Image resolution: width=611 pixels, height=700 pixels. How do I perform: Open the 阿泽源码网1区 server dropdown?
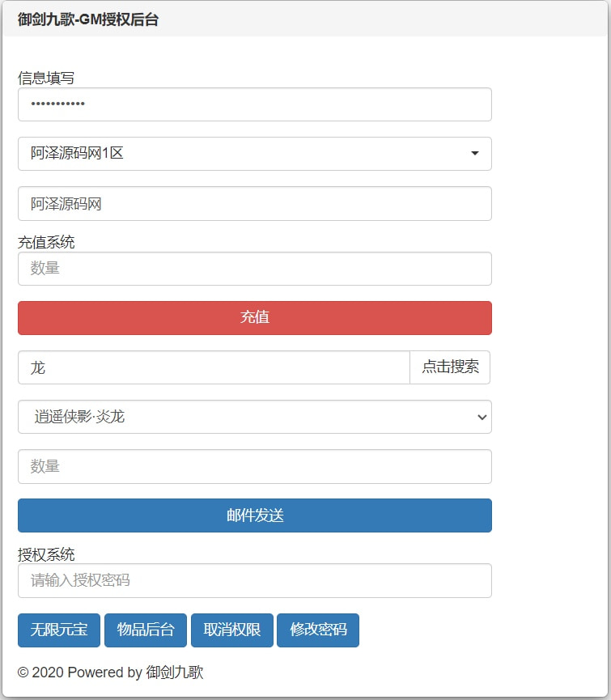(x=254, y=154)
